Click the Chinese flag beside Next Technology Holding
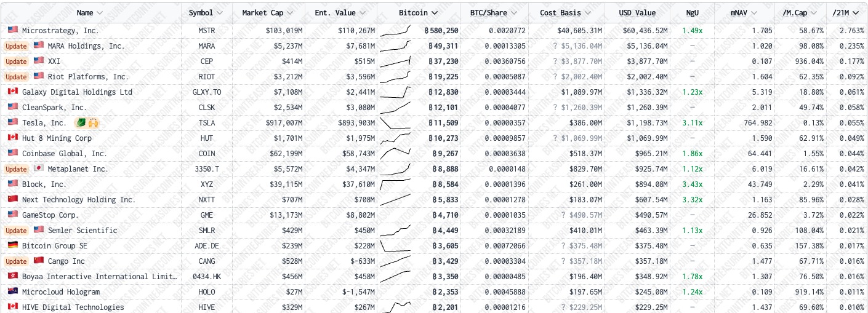 click(13, 199)
